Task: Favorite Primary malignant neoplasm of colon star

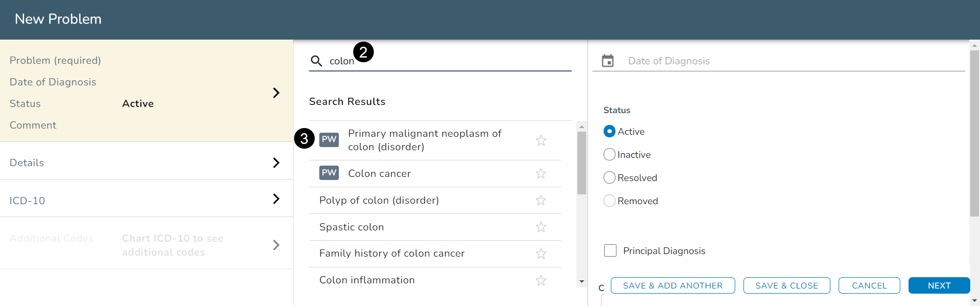Action: (x=541, y=140)
